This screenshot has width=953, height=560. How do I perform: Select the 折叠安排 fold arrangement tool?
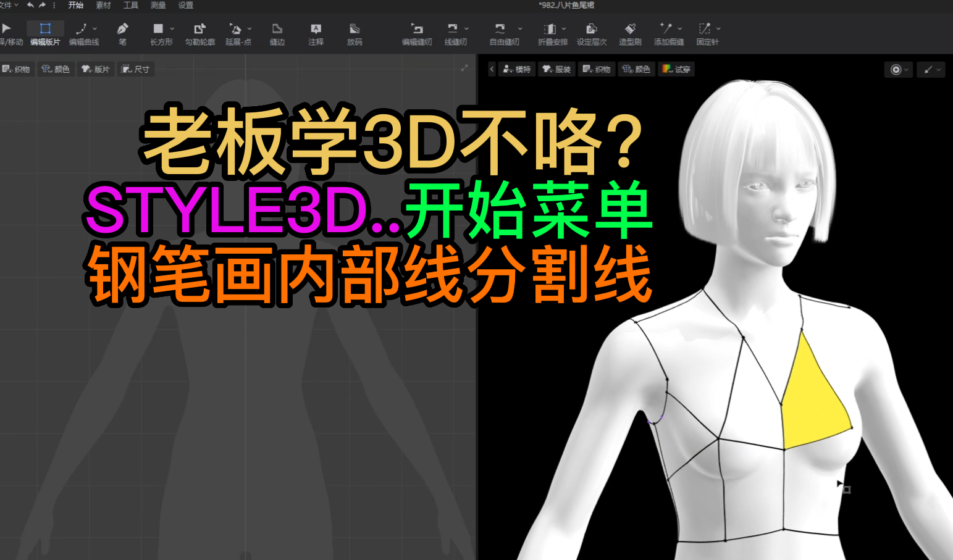552,34
